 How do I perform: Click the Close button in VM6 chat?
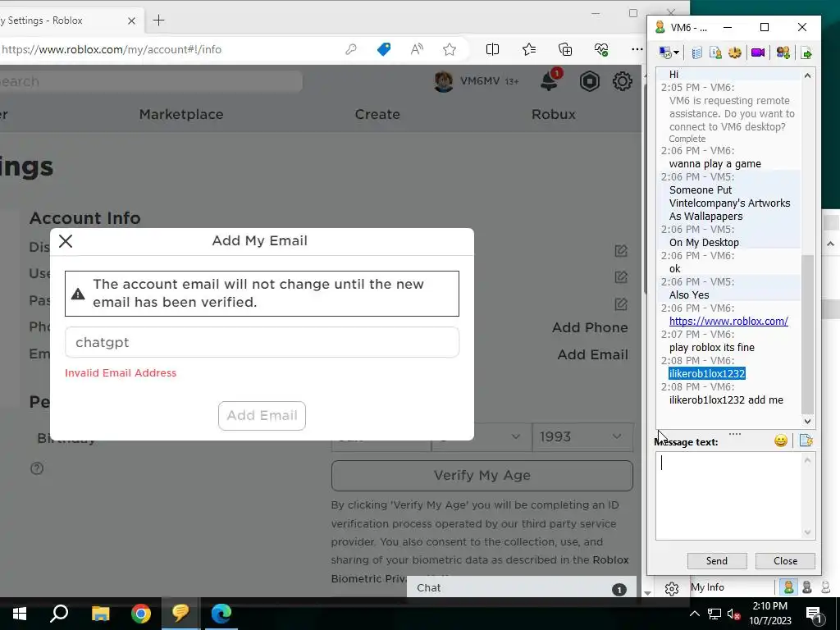(x=785, y=561)
